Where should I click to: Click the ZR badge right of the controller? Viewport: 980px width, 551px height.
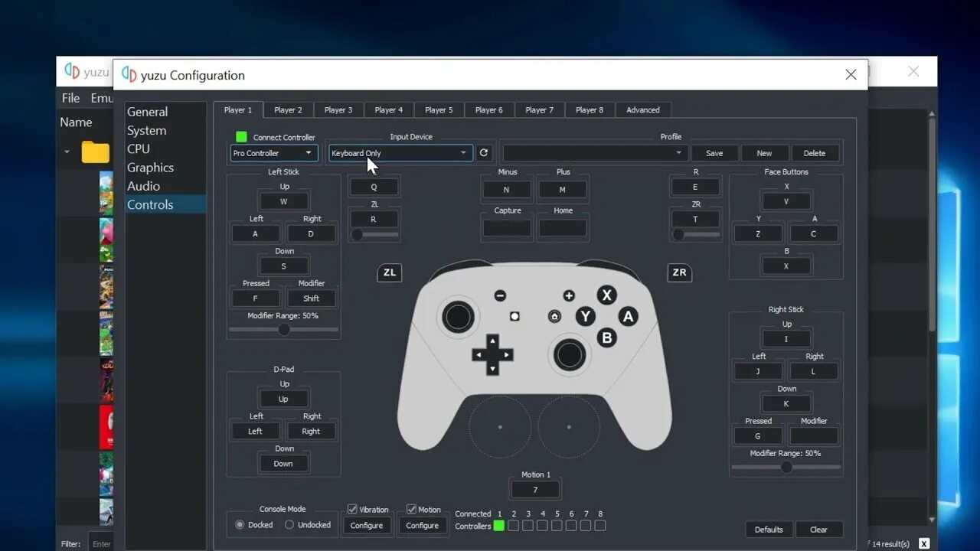pyautogui.click(x=679, y=272)
